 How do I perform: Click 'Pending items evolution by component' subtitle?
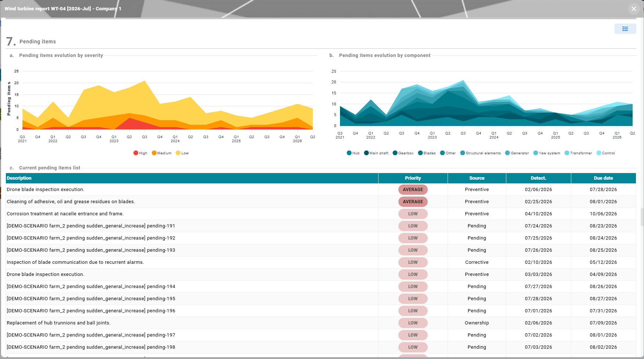(385, 55)
